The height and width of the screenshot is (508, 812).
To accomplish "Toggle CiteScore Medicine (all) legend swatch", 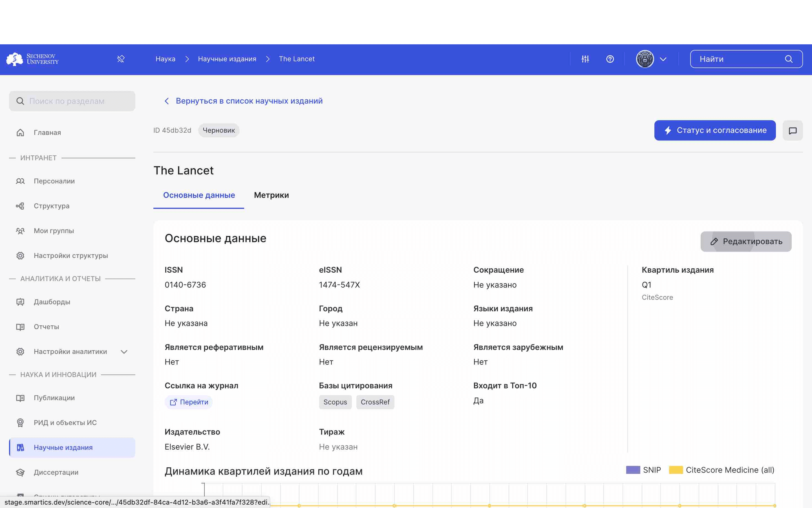I will click(676, 470).
